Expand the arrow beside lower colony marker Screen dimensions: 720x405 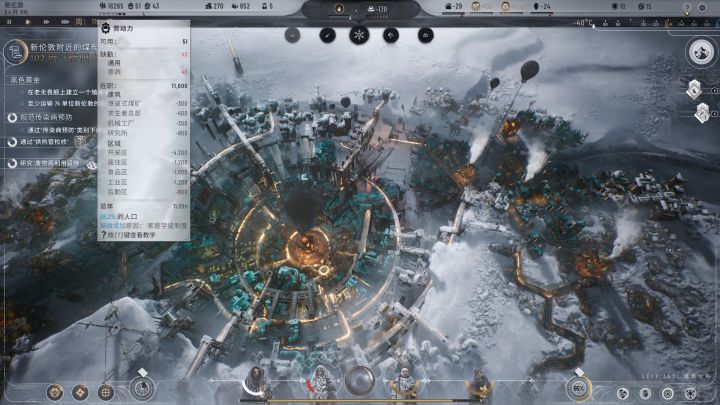pos(714,113)
